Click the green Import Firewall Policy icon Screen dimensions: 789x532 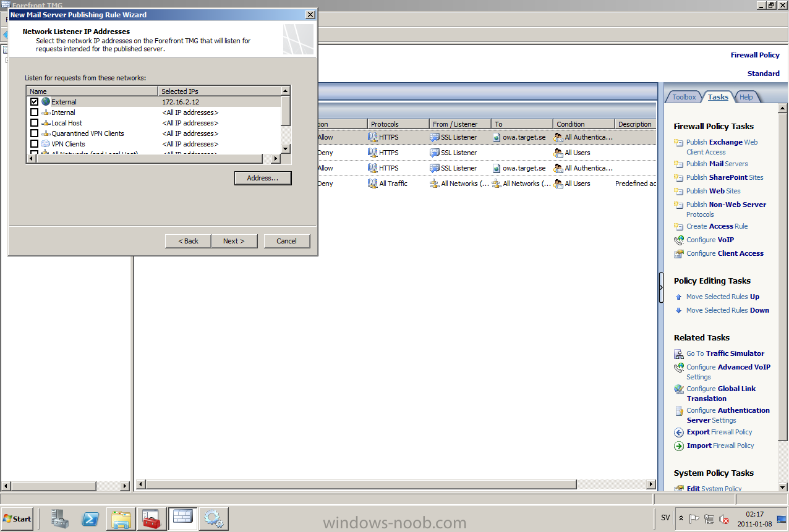click(679, 446)
